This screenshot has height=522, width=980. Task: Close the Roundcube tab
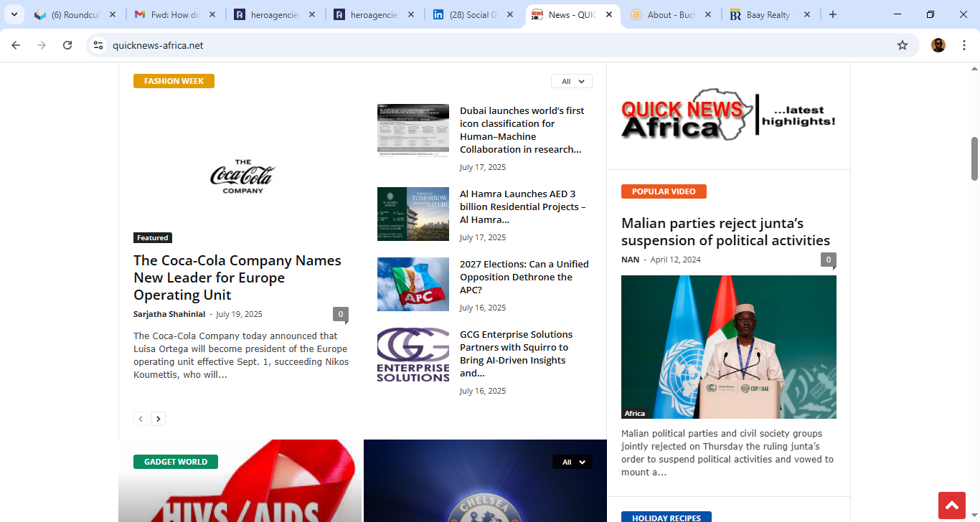pyautogui.click(x=113, y=14)
